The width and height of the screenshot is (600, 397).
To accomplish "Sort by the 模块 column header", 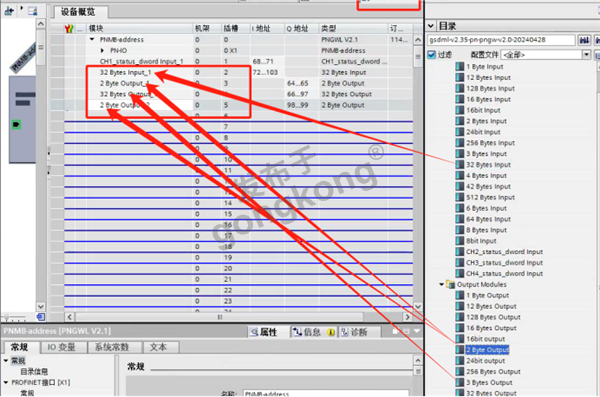I will (x=139, y=28).
